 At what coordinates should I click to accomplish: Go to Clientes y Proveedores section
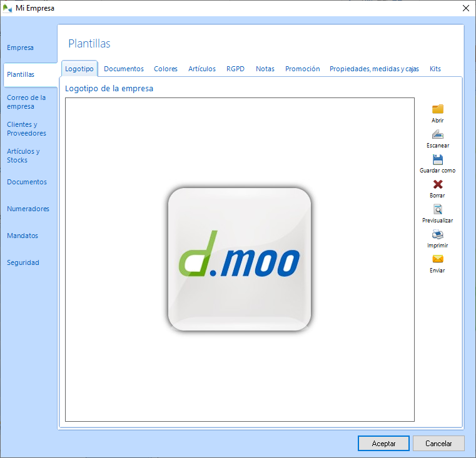[x=26, y=129]
